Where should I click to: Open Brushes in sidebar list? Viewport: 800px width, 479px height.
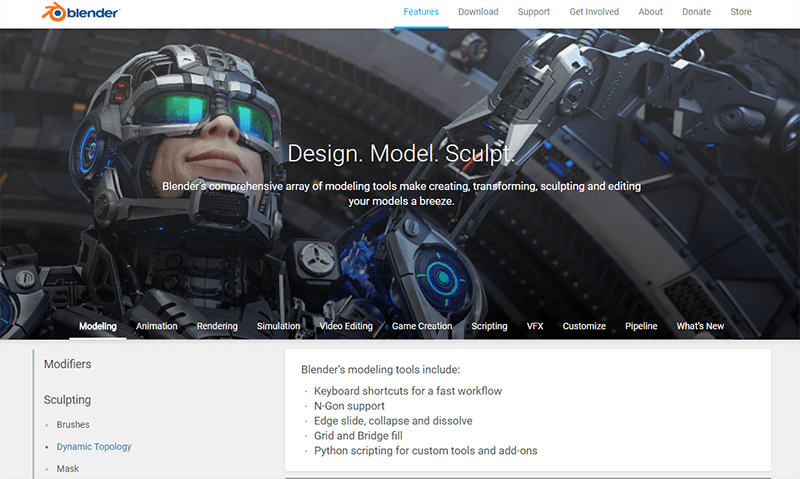[x=73, y=424]
